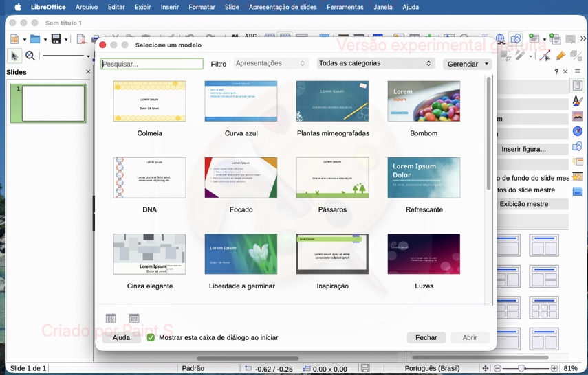Open the sidebar Navigator compass icon

[578, 131]
